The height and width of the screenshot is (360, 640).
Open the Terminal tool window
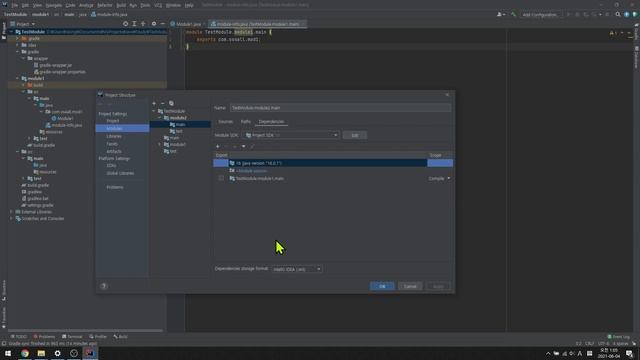(72, 337)
